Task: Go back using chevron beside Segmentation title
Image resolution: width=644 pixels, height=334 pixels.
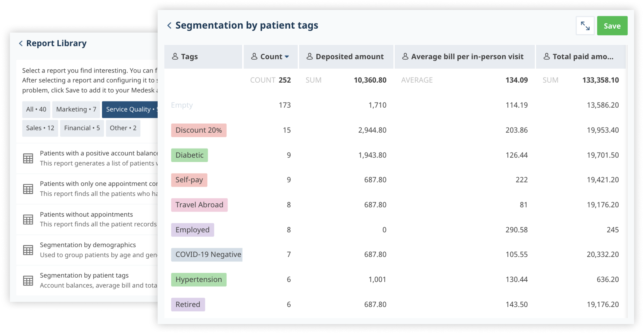Action: click(x=169, y=25)
